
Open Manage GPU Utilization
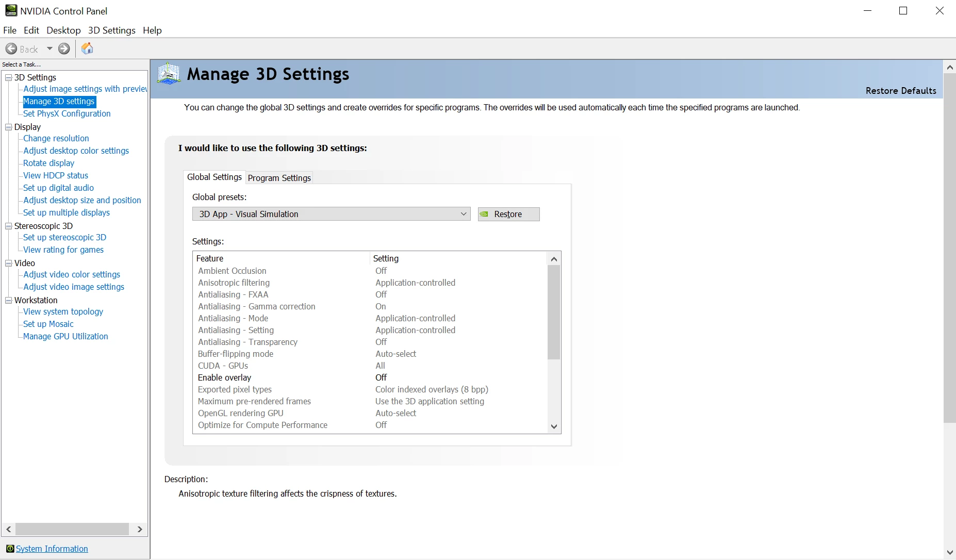point(66,336)
